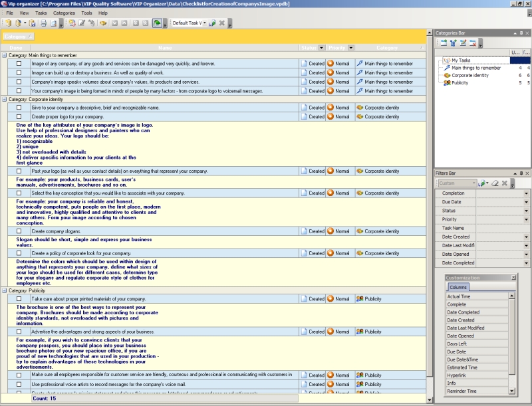Click the save view icon next to Default Task View
The image size is (532, 406).
(212, 23)
